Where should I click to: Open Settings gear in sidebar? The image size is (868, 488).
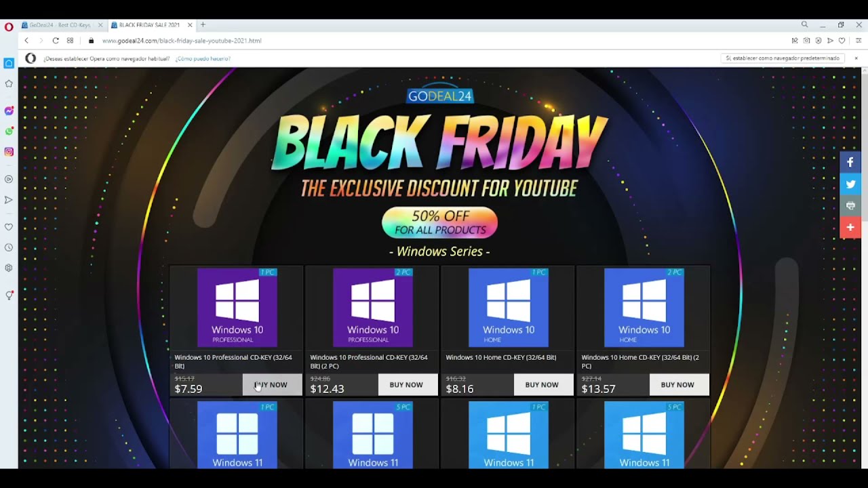[9, 268]
